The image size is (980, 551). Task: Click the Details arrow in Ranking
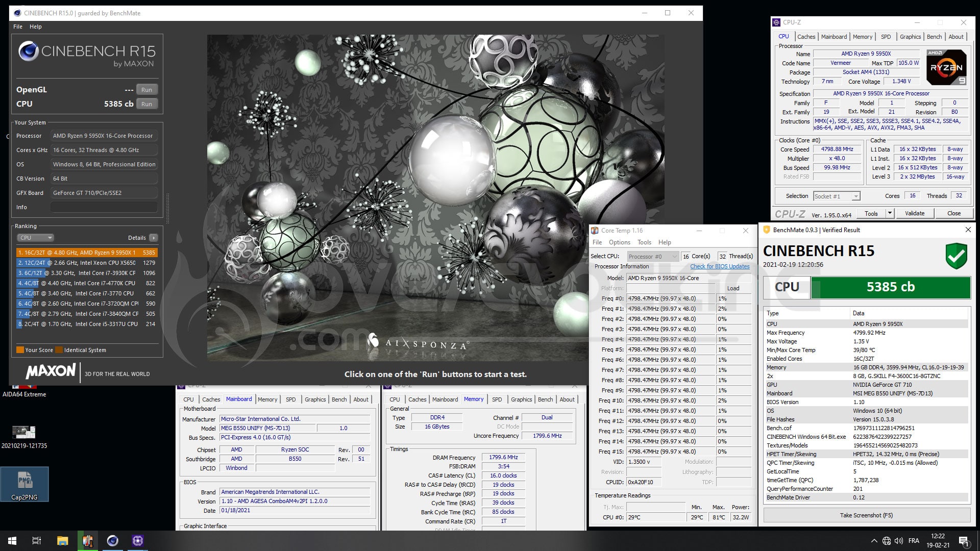pos(153,238)
